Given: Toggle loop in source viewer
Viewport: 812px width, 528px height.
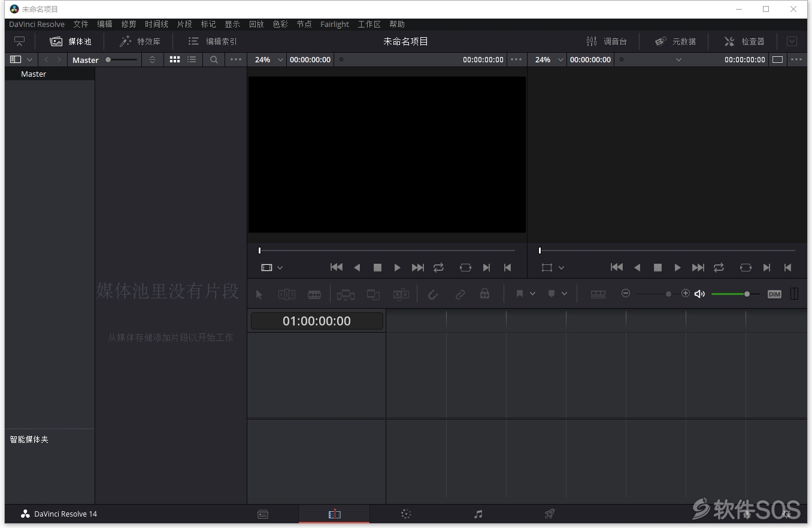Looking at the screenshot, I should pyautogui.click(x=438, y=267).
